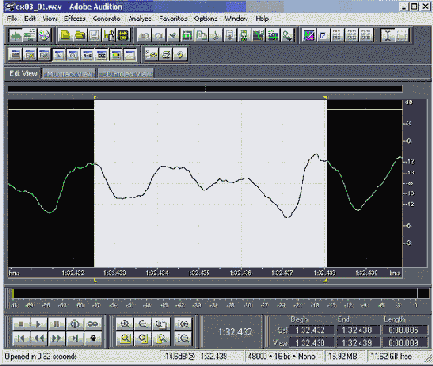The image size is (433, 366).
Task: Click the Sel Length field 0:00.005
Action: 404,330
